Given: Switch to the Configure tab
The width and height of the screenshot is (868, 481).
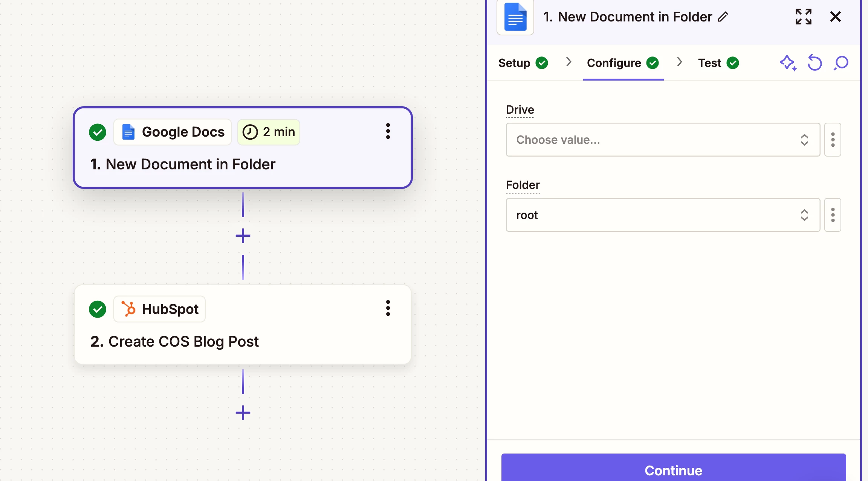Looking at the screenshot, I should 623,63.
